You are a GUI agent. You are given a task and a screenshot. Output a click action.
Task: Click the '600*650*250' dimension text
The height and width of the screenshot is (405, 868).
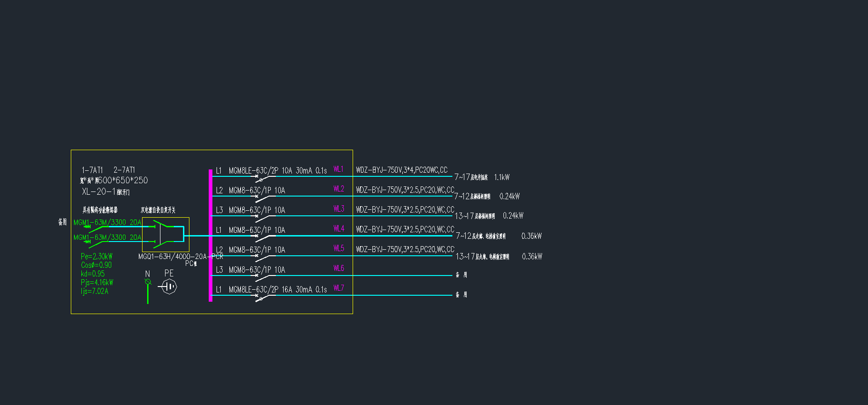123,180
